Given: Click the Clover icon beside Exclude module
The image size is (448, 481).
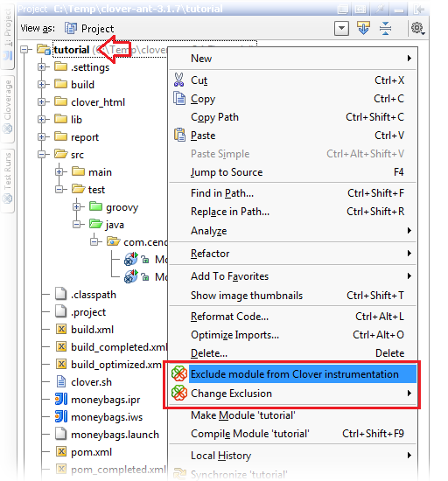Looking at the screenshot, I should click(179, 374).
